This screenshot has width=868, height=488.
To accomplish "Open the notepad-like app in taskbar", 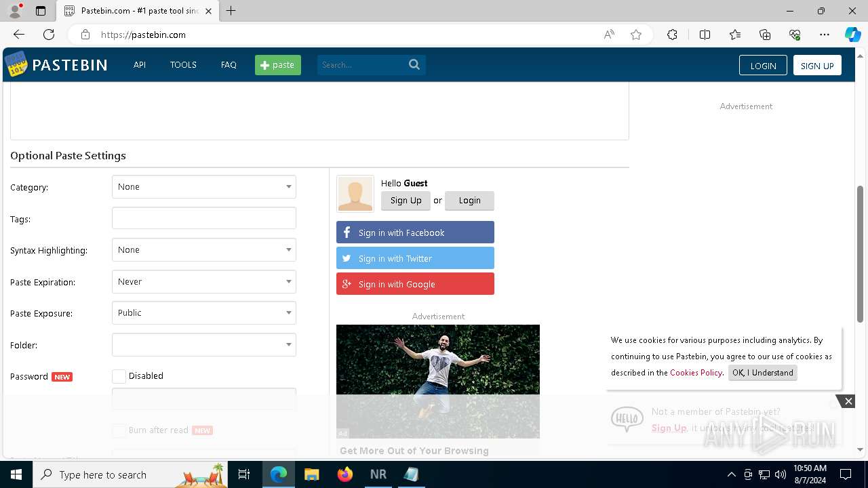I will pos(411,474).
